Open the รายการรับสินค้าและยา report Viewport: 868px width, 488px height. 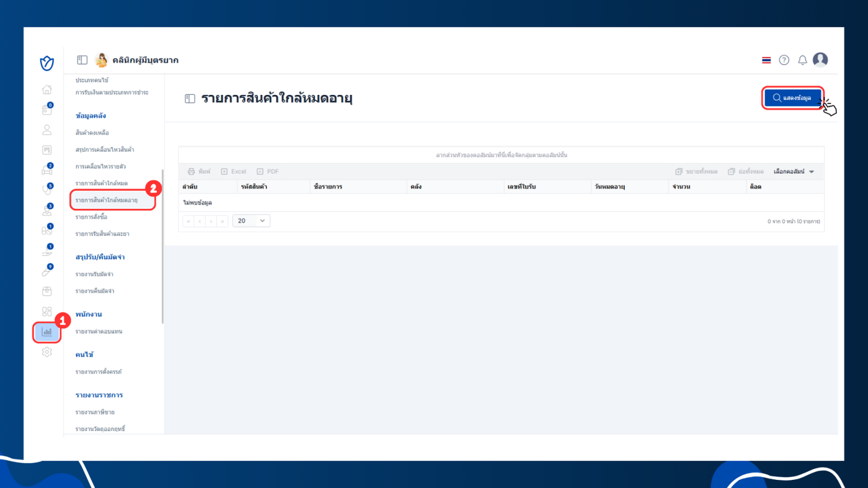point(102,234)
